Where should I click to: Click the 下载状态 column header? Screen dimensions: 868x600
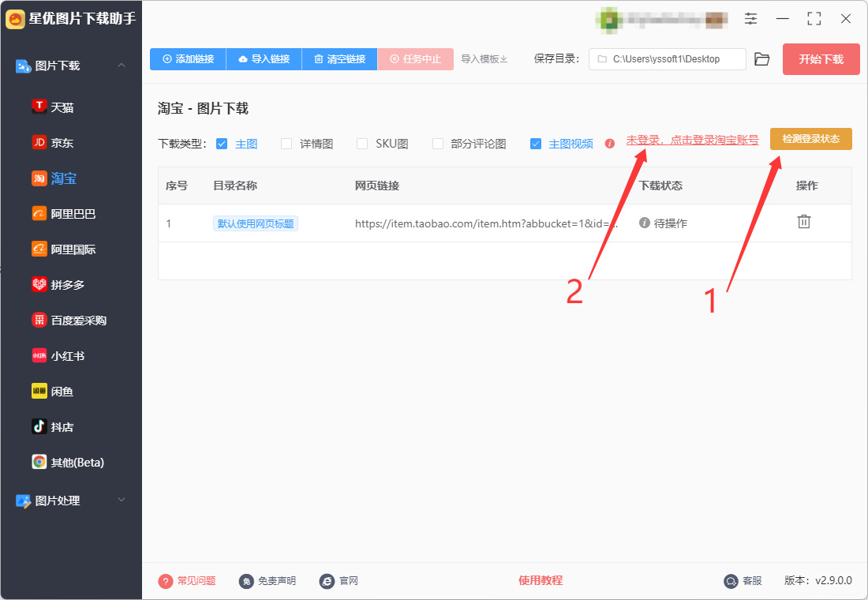660,186
